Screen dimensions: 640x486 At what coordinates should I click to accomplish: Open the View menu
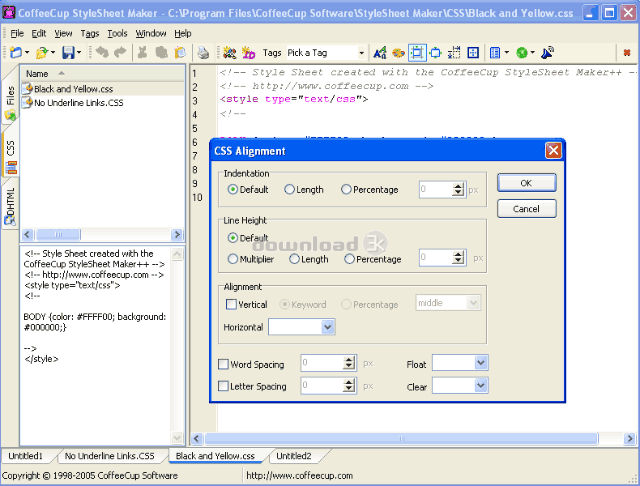[x=63, y=33]
